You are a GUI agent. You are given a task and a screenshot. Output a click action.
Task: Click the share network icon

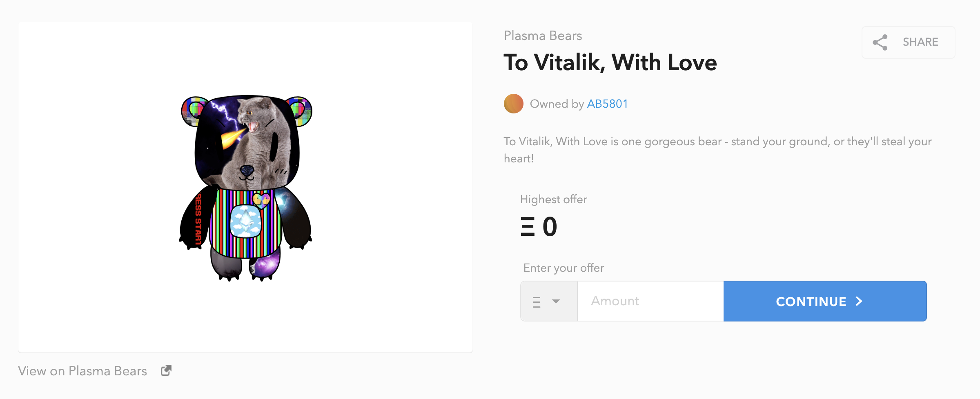(x=880, y=42)
